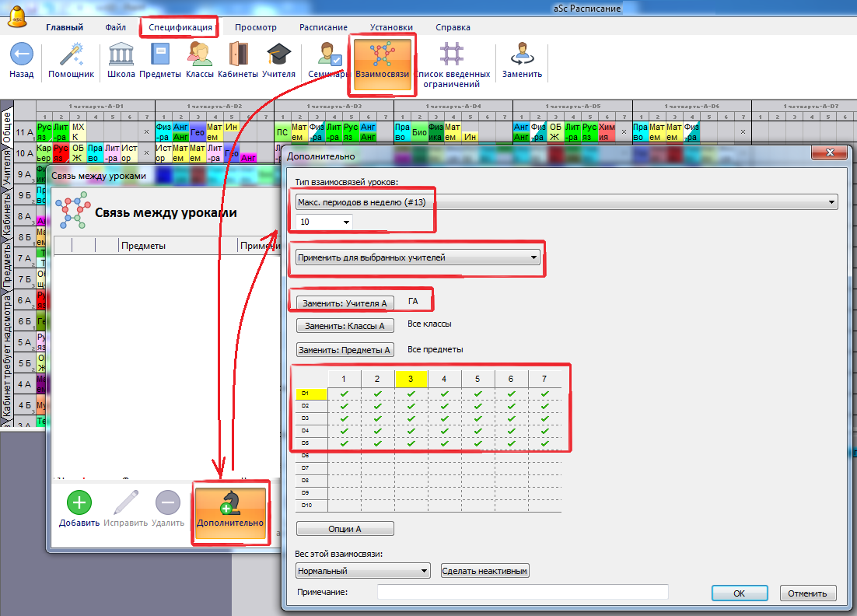
Task: Toggle checkmark for D5 period 7
Action: point(545,443)
